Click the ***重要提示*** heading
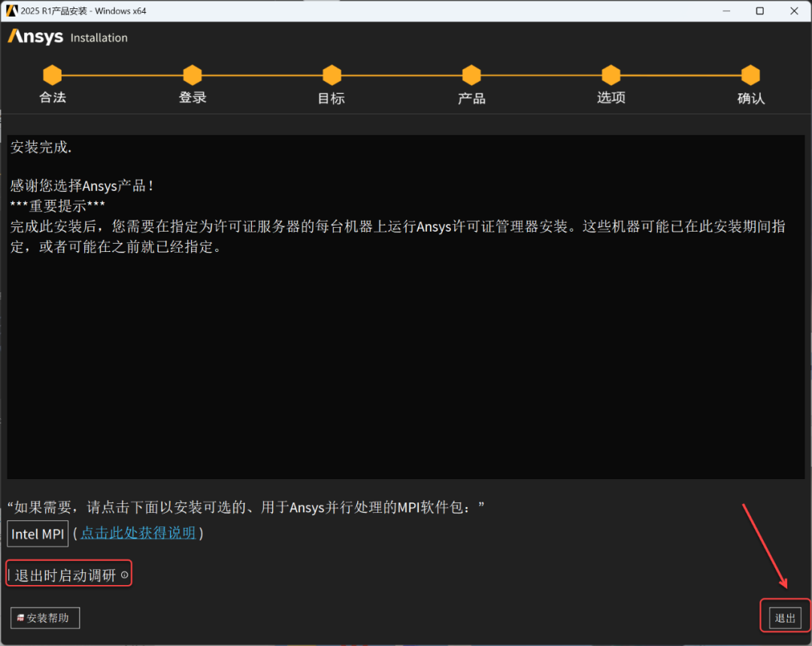 [57, 205]
